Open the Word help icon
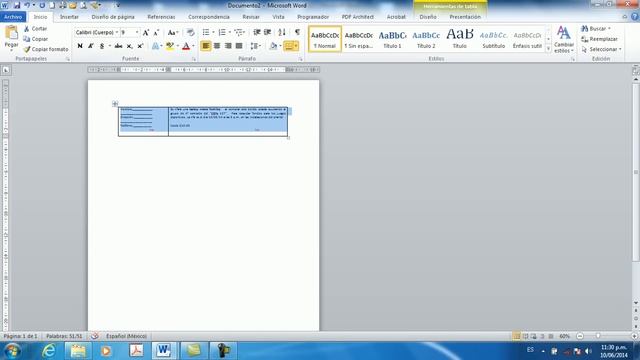 coord(635,17)
